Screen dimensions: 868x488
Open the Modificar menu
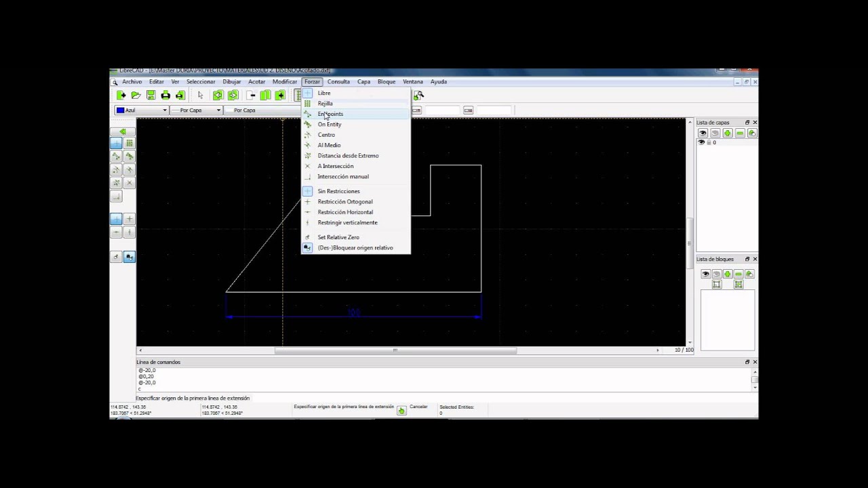pyautogui.click(x=285, y=82)
